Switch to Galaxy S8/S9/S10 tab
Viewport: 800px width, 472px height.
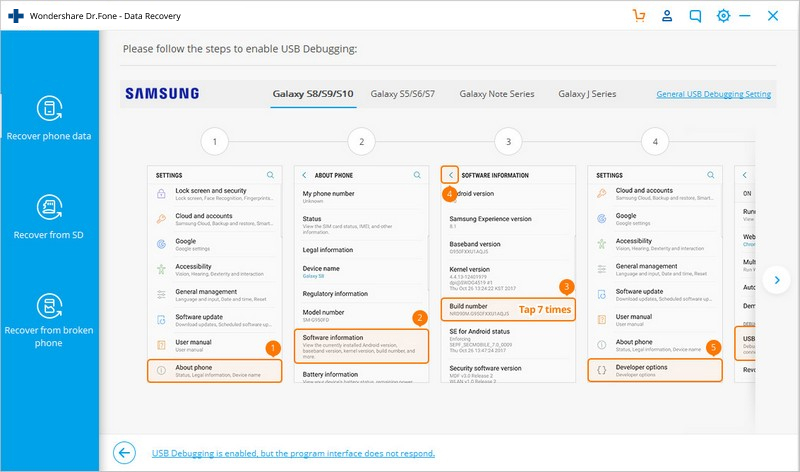tap(313, 94)
